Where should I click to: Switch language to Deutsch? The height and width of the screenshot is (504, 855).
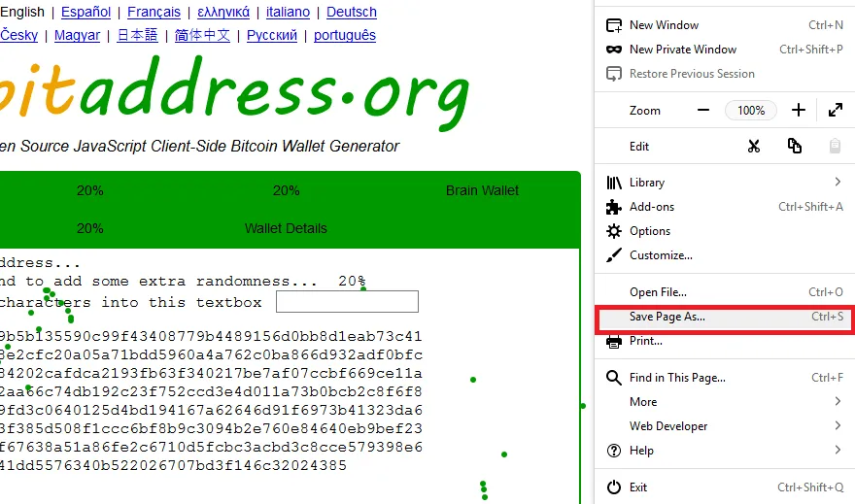click(352, 12)
